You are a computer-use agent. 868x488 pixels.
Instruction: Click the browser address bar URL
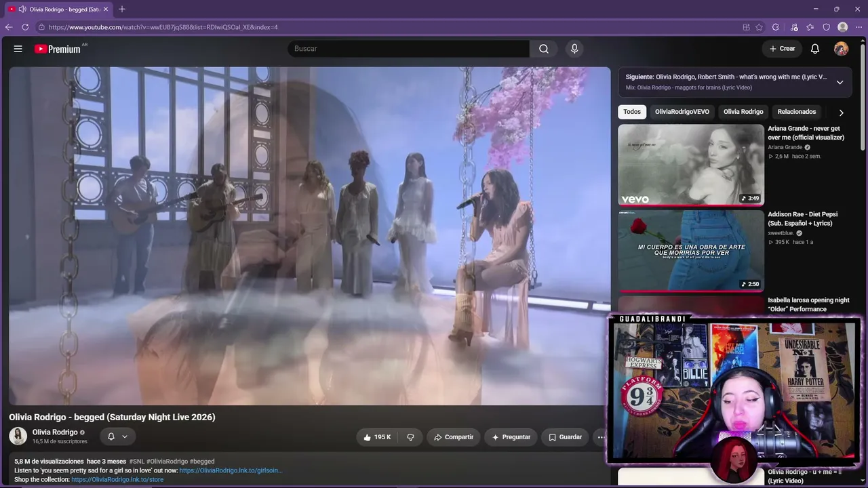(x=163, y=27)
